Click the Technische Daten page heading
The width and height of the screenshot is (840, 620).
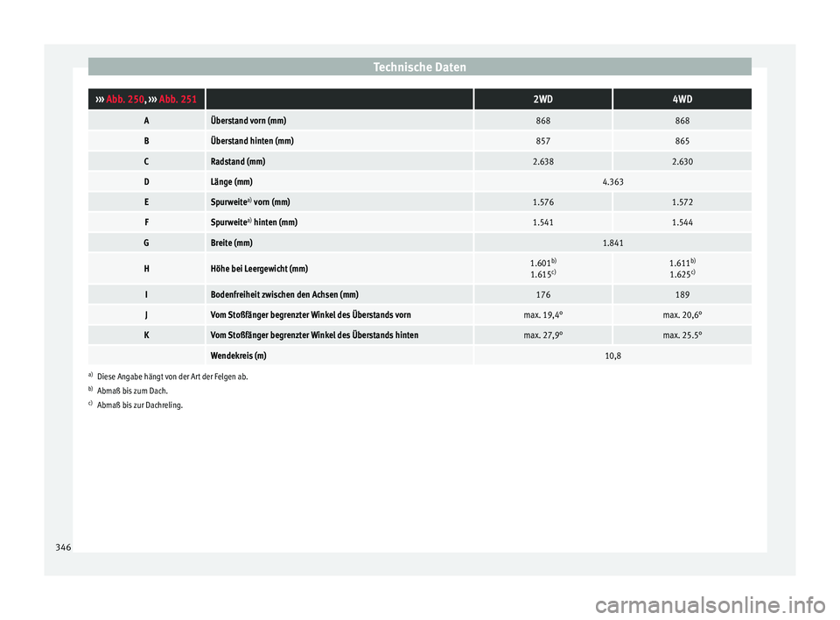(419, 67)
